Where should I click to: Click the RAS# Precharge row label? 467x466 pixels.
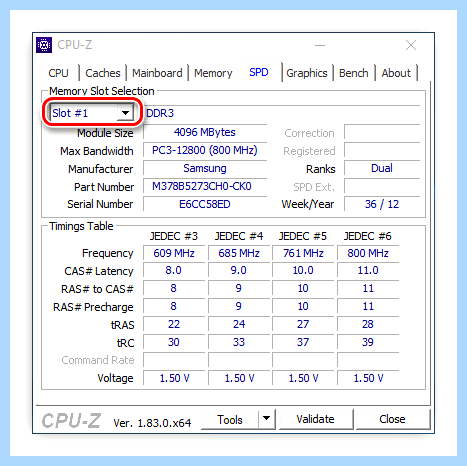pyautogui.click(x=93, y=307)
